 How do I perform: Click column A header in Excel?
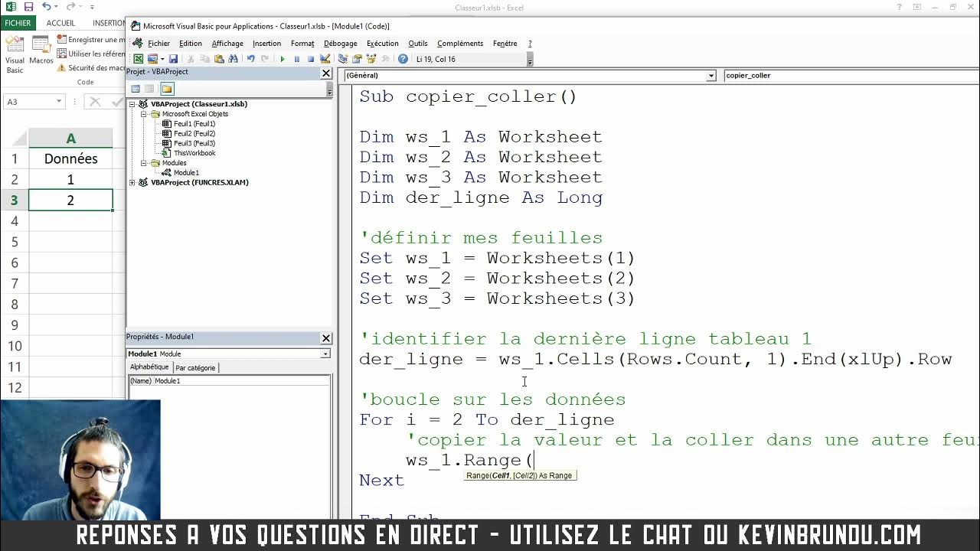pyautogui.click(x=70, y=139)
